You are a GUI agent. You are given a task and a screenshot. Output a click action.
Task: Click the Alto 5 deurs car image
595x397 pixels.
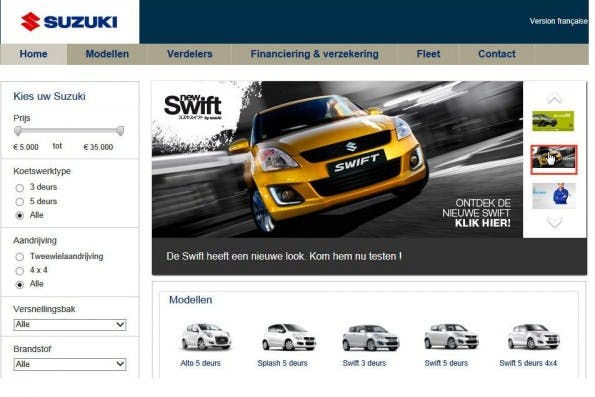(205, 336)
